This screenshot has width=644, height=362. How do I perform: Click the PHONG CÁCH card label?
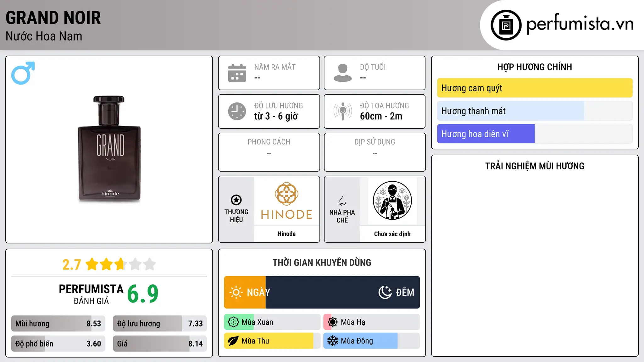[269, 142]
